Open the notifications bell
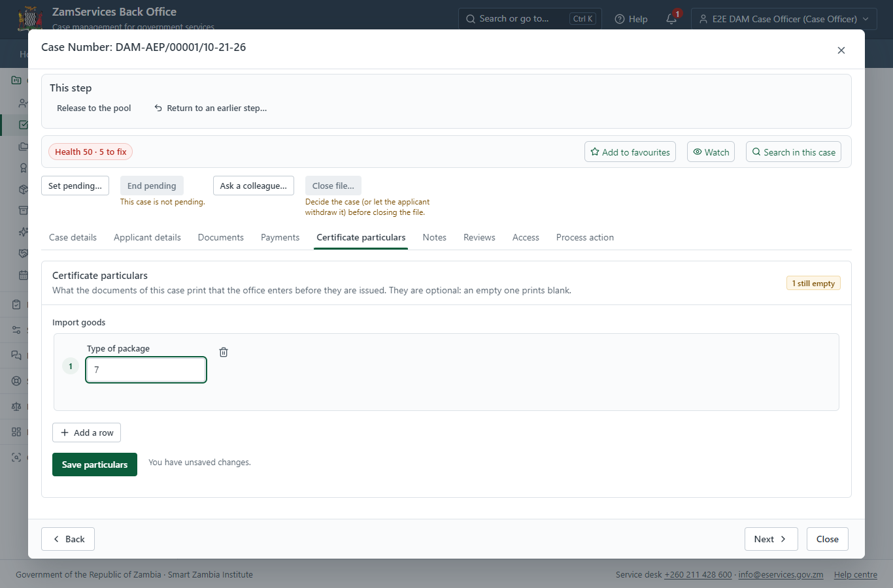The height and width of the screenshot is (588, 893). [x=671, y=19]
